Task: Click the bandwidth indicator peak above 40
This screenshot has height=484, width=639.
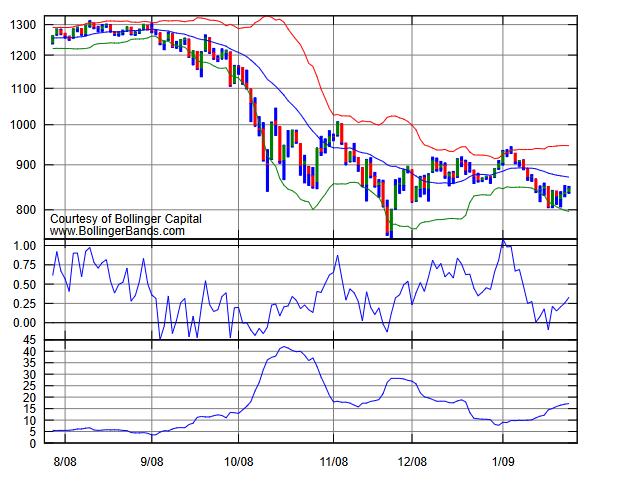Action: (284, 348)
